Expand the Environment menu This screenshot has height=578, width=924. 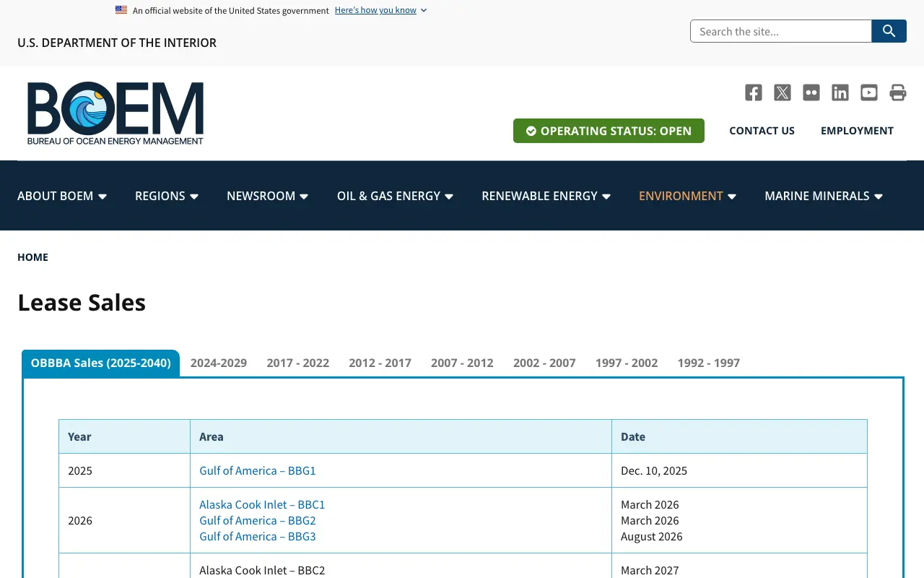(688, 196)
